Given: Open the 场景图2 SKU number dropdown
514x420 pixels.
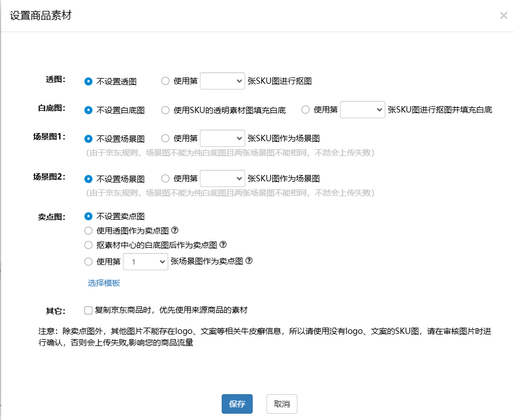Looking at the screenshot, I should tap(223, 178).
